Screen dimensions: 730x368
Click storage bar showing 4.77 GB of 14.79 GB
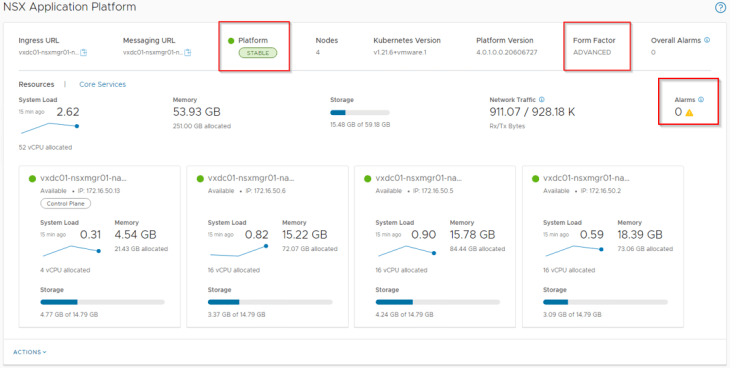[102, 302]
